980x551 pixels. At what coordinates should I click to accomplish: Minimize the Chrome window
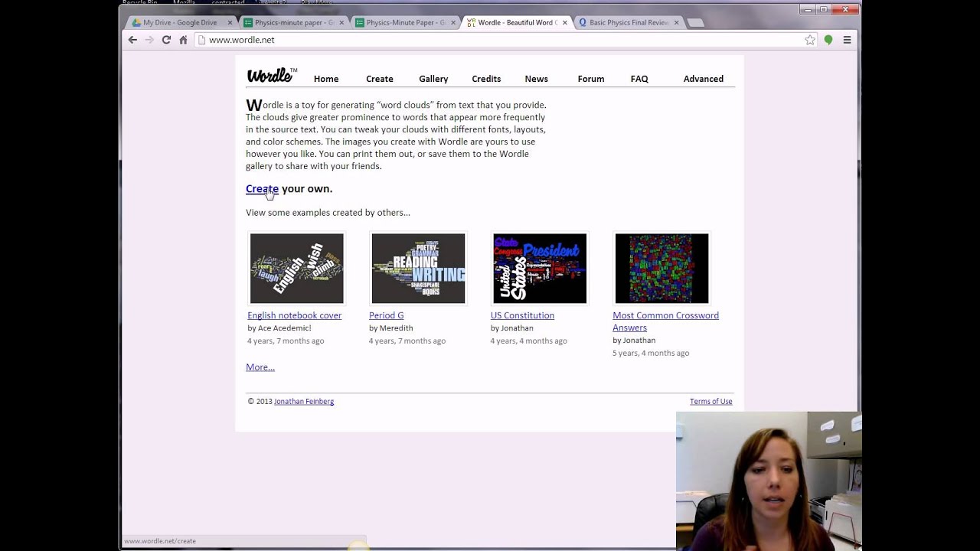(806, 9)
